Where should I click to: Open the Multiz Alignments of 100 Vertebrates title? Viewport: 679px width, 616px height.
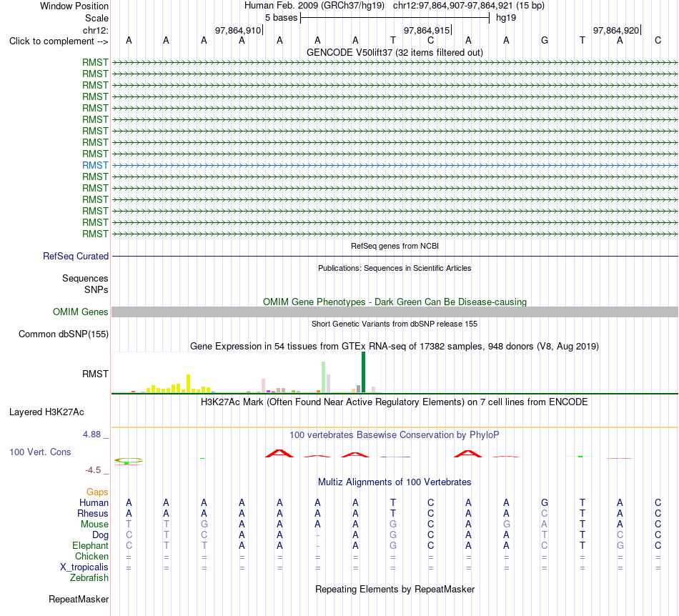click(395, 482)
